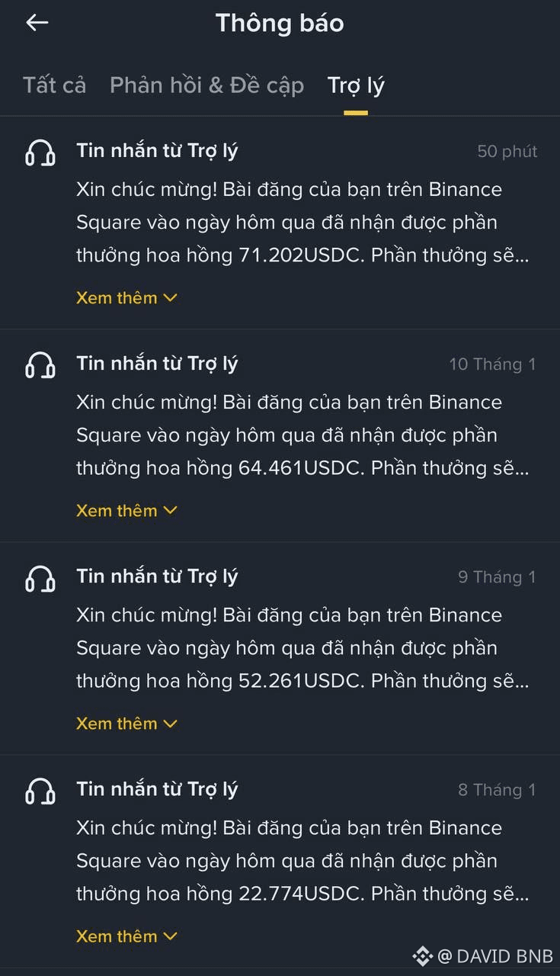Open message text mentioning 52.261USDC reward

[302, 647]
